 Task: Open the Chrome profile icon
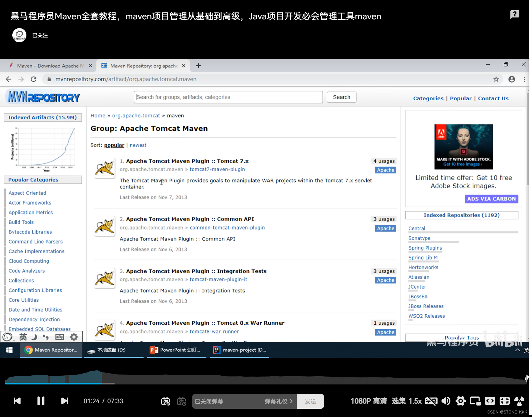coord(512,79)
